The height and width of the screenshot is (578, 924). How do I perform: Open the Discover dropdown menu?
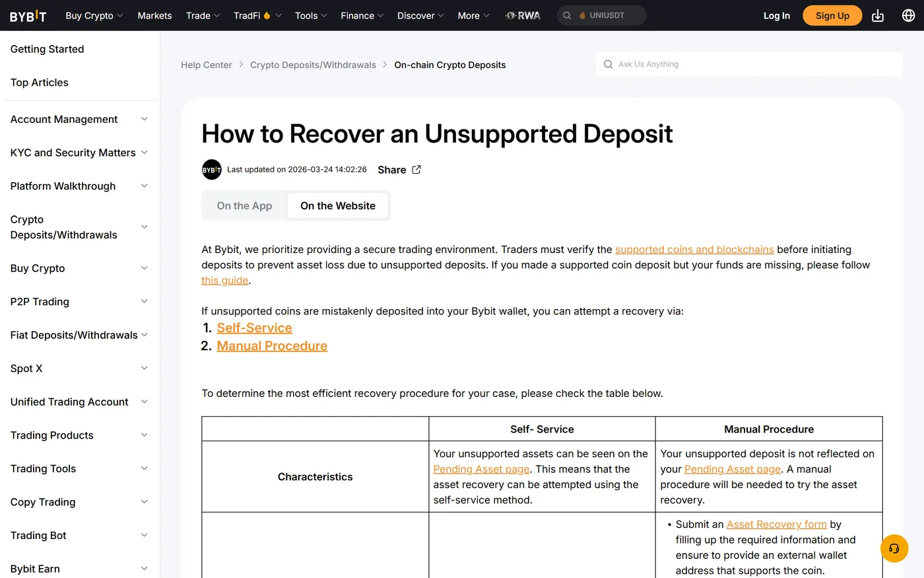tap(420, 15)
